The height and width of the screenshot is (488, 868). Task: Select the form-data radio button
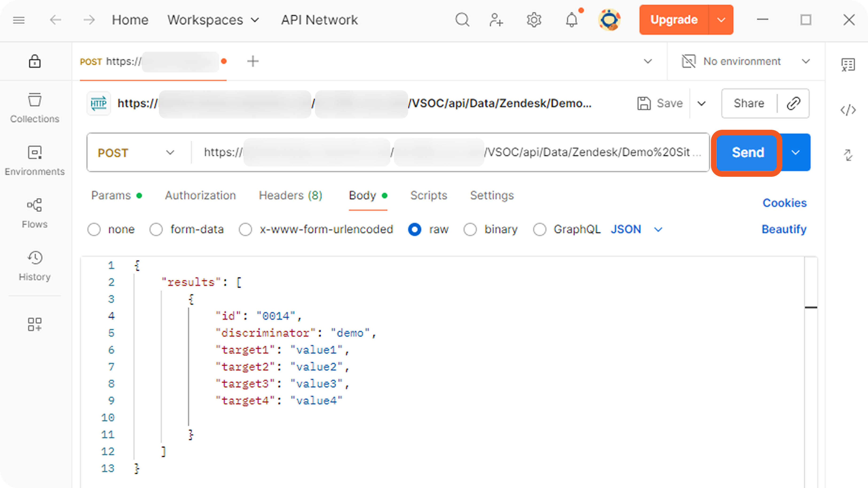(156, 229)
